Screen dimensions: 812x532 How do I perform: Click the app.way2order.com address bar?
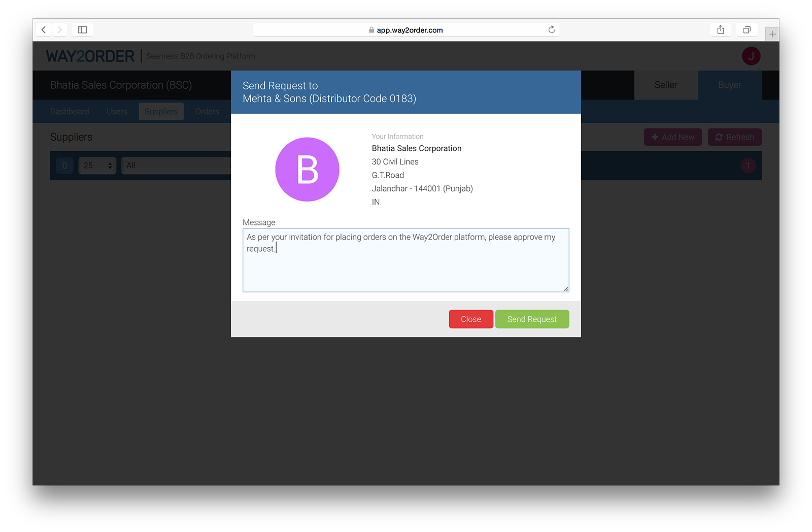pos(406,30)
